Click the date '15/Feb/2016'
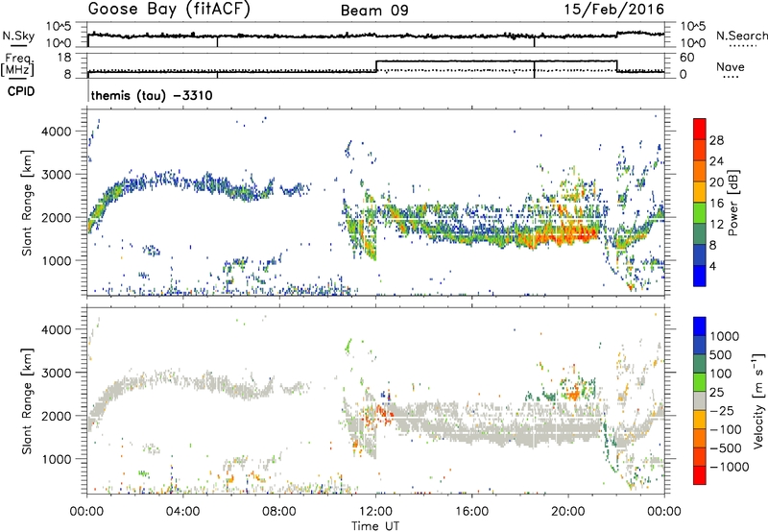 (614, 10)
